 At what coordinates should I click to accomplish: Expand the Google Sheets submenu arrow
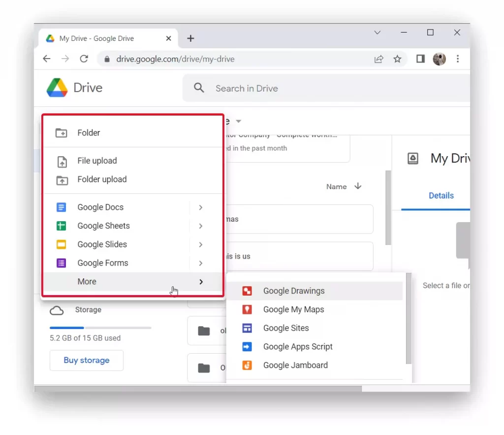[201, 226]
